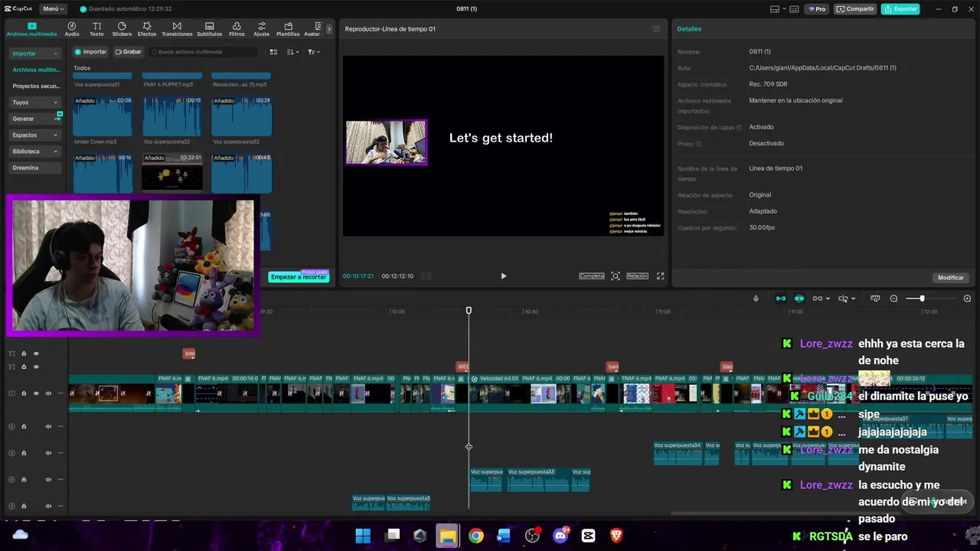Open the Ajuste tab
The height and width of the screenshot is (551, 980).
(262, 29)
